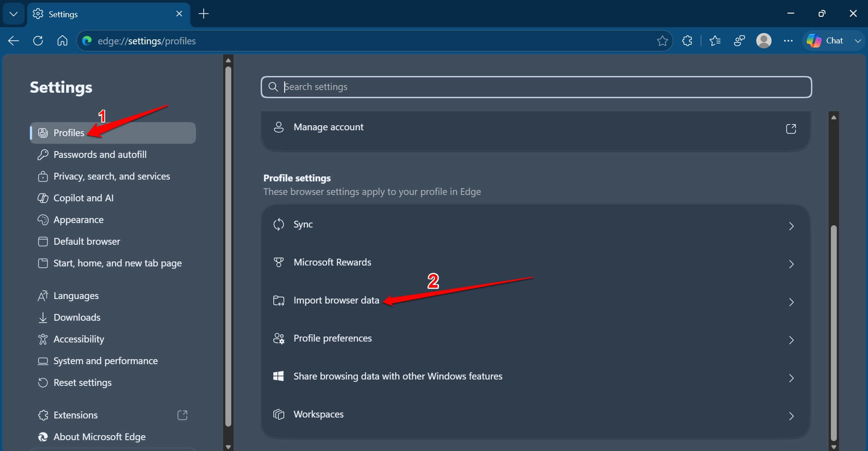The height and width of the screenshot is (451, 868).
Task: Go to the Home page icon
Action: tap(62, 41)
